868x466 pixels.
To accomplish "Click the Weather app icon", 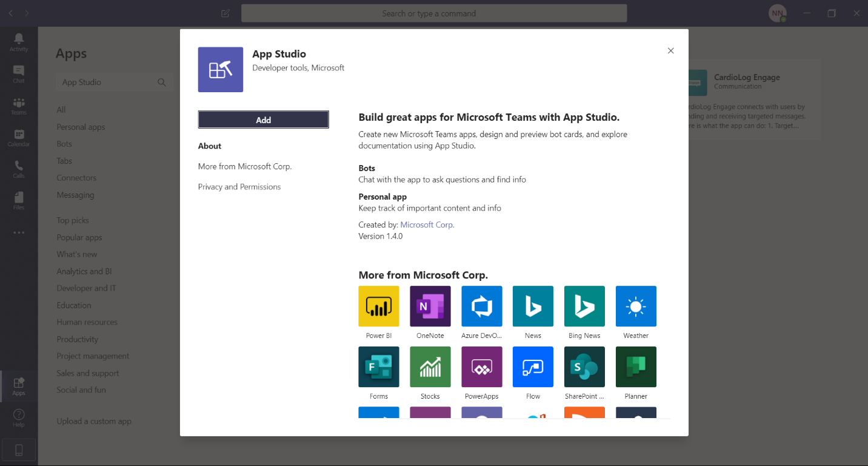I will pyautogui.click(x=636, y=306).
